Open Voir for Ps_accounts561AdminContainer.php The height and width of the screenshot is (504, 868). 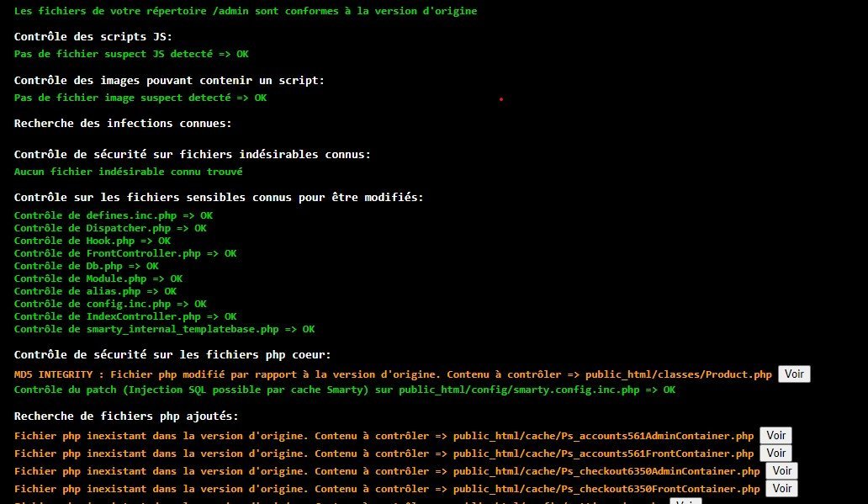[775, 436]
